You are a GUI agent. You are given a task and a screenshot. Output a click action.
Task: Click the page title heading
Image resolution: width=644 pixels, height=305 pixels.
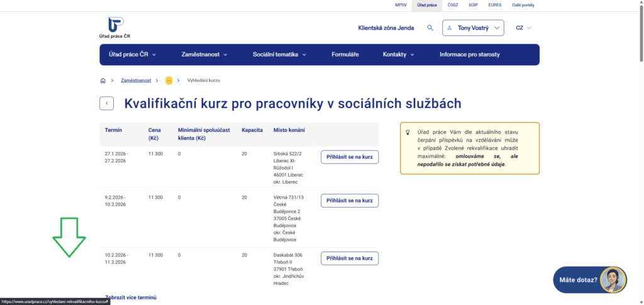click(x=293, y=103)
